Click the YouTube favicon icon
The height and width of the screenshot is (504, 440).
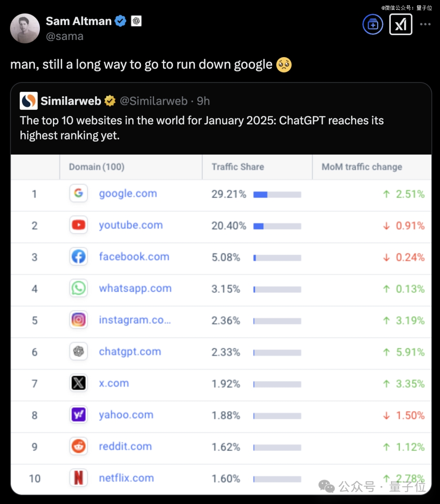(79, 225)
